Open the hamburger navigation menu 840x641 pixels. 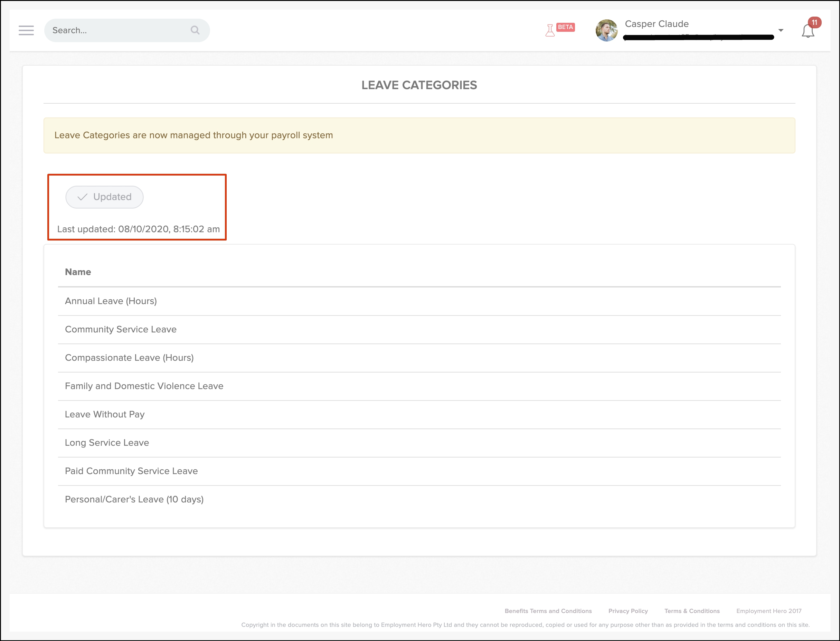26,30
